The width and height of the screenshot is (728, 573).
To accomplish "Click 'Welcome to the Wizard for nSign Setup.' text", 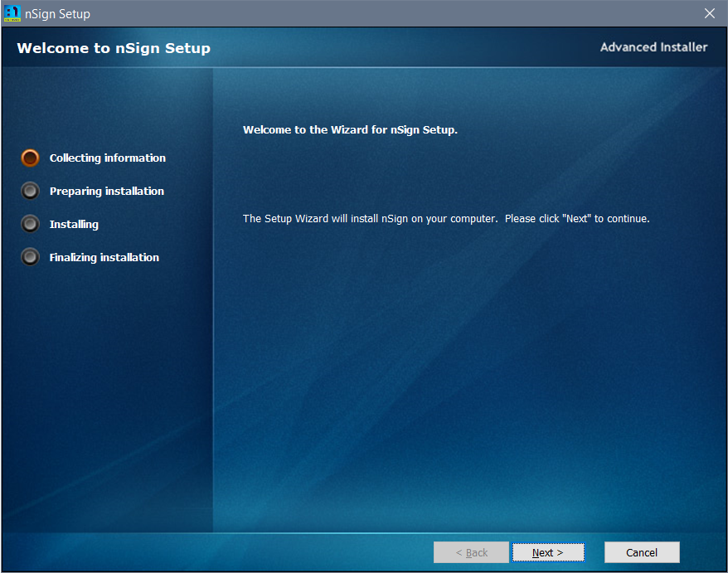I will 350,130.
